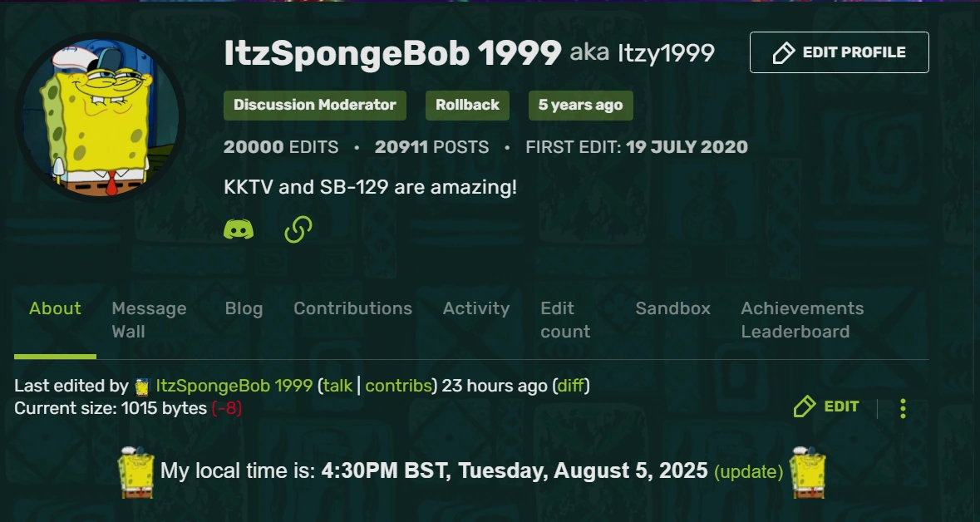
Task: Click the Discussion Moderator badge
Action: pos(314,105)
